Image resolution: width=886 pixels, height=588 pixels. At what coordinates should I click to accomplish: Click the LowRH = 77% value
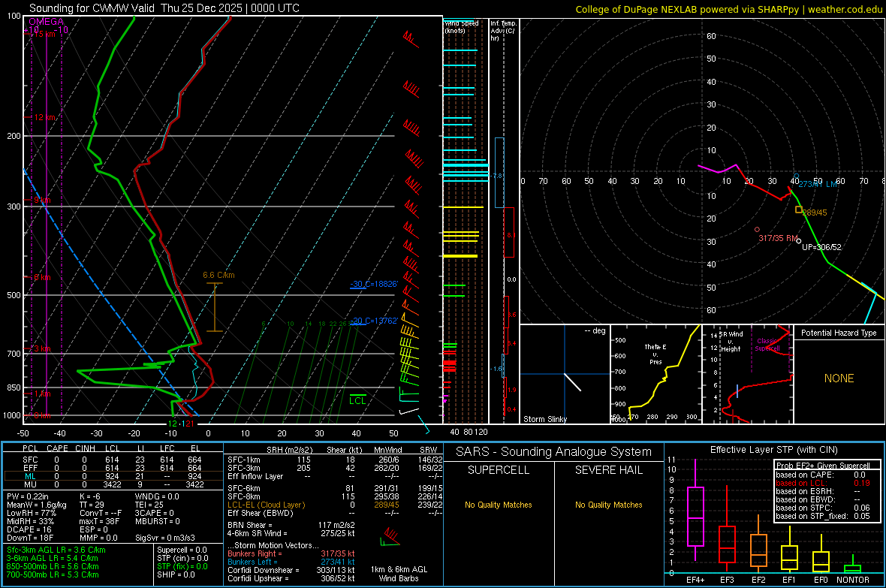click(31, 514)
